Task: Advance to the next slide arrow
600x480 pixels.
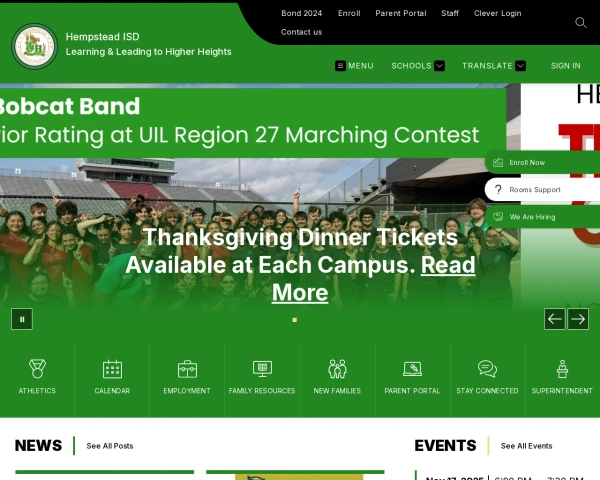Action: [x=578, y=319]
